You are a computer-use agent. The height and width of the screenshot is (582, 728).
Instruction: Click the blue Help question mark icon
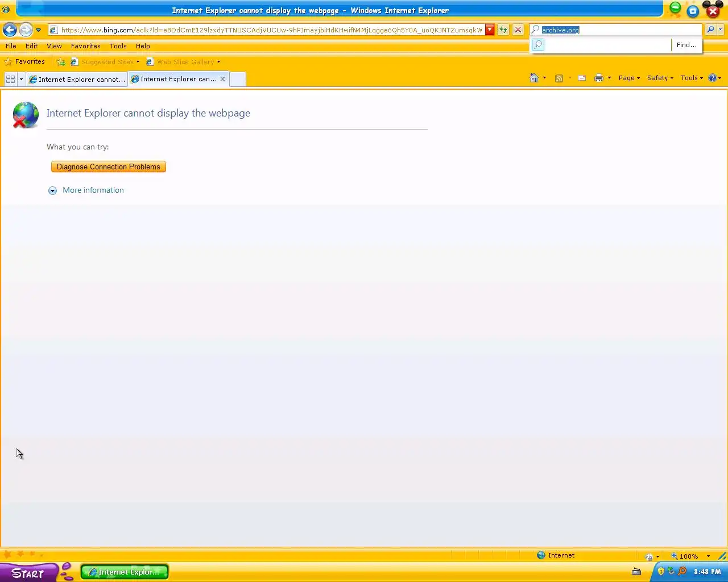[x=713, y=78]
